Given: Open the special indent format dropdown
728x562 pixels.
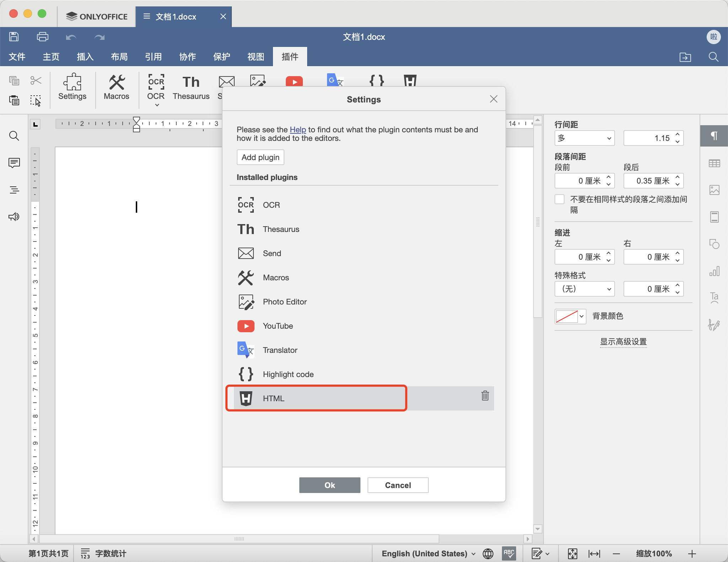Looking at the screenshot, I should point(584,289).
